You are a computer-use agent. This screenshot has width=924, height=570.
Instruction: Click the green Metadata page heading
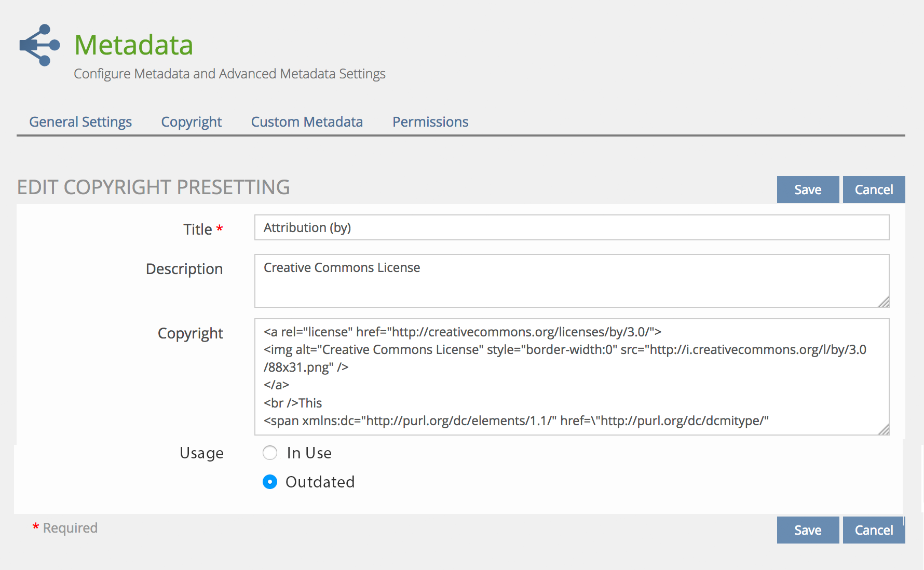tap(134, 45)
